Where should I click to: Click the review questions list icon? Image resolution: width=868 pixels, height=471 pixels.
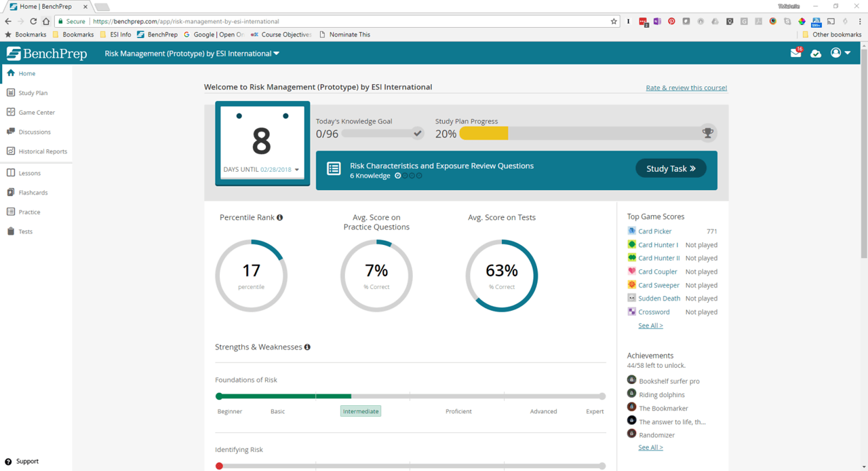click(x=334, y=169)
